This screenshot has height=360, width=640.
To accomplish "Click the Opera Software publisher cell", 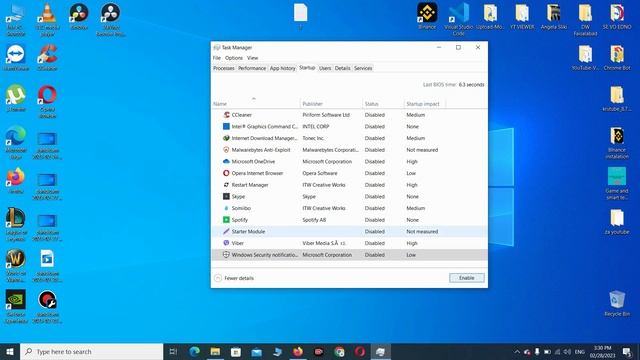I will click(x=320, y=173).
